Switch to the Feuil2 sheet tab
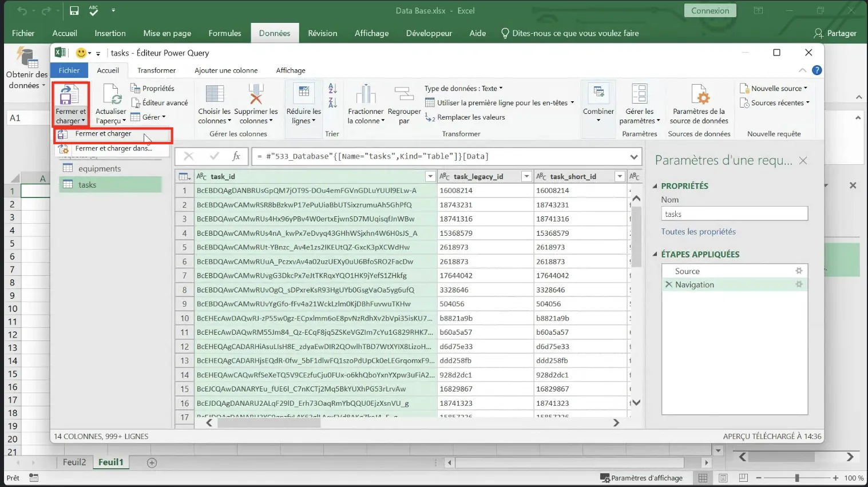The width and height of the screenshot is (868, 487). click(x=74, y=462)
